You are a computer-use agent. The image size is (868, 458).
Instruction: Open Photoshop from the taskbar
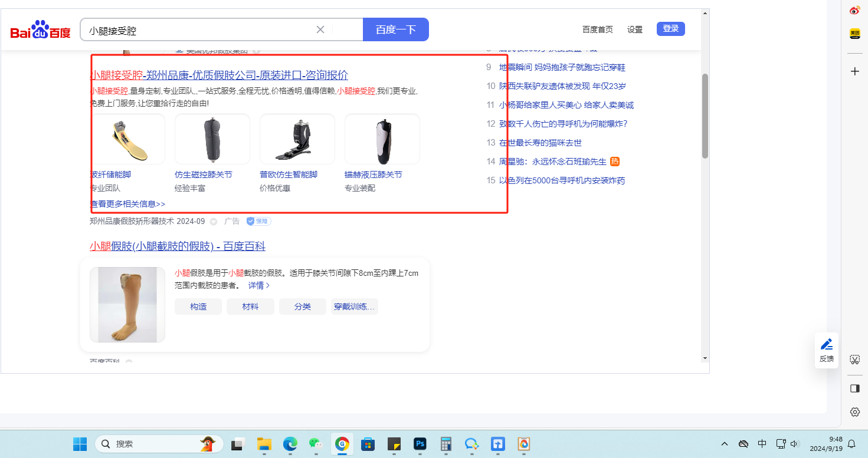pyautogui.click(x=420, y=444)
